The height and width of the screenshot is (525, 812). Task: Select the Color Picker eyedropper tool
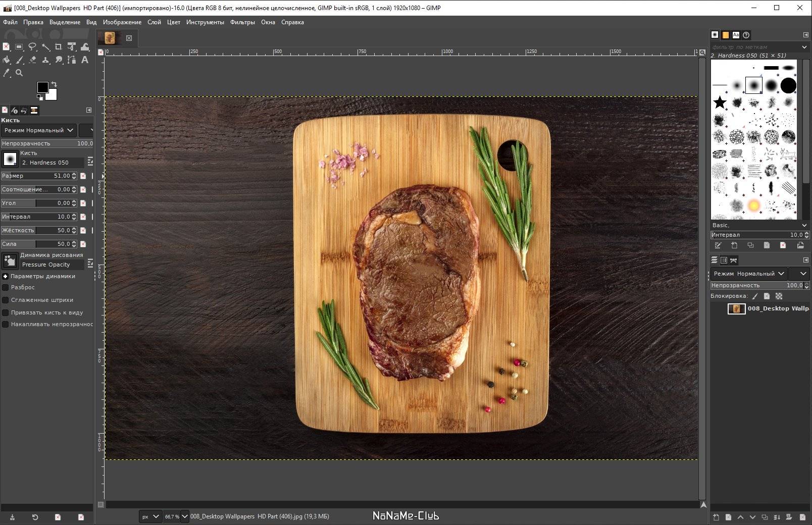tap(6, 73)
